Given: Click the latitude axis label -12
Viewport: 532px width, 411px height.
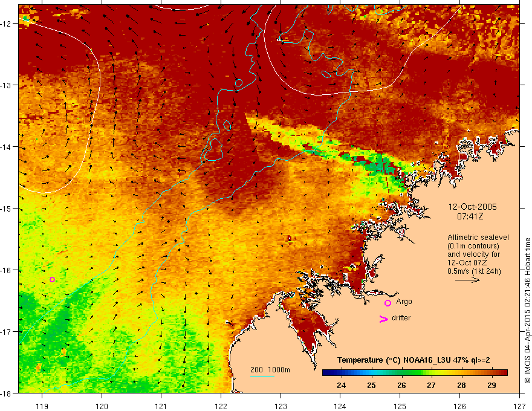Looking at the screenshot, I should [x=7, y=24].
